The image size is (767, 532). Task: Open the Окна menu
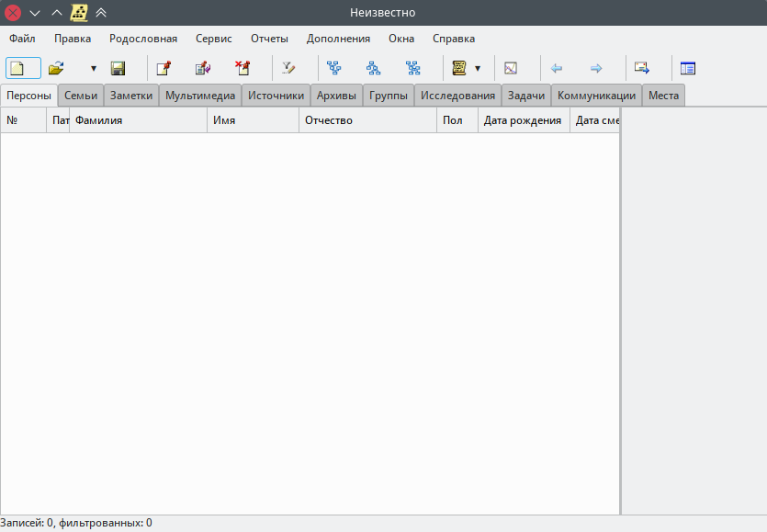click(401, 39)
